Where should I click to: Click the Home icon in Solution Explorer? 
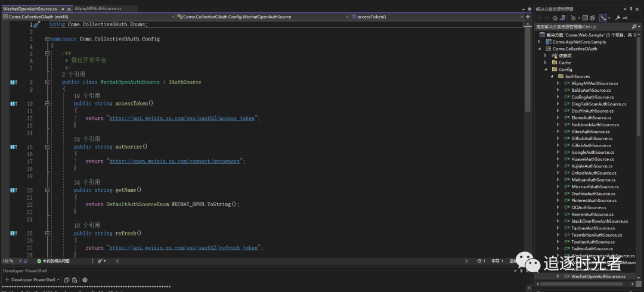click(555, 18)
